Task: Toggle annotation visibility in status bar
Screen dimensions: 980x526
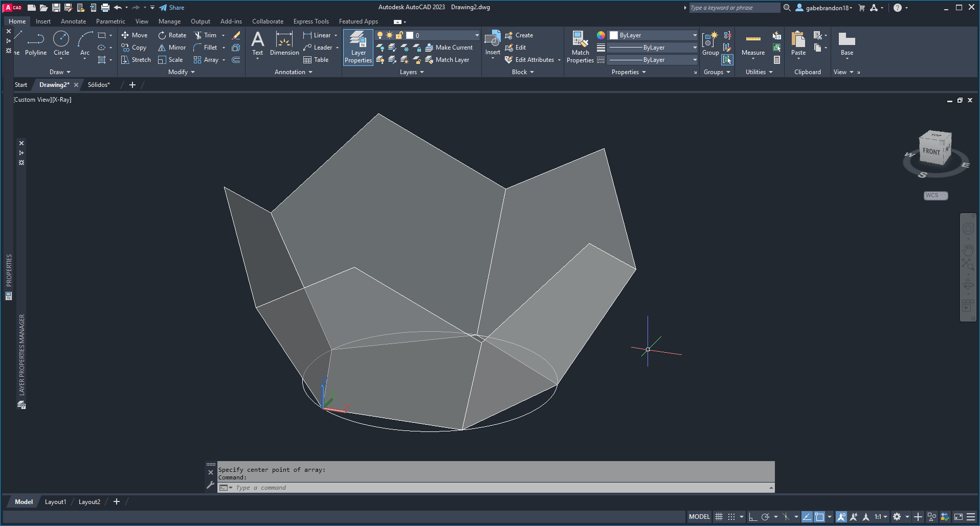Action: coord(841,517)
